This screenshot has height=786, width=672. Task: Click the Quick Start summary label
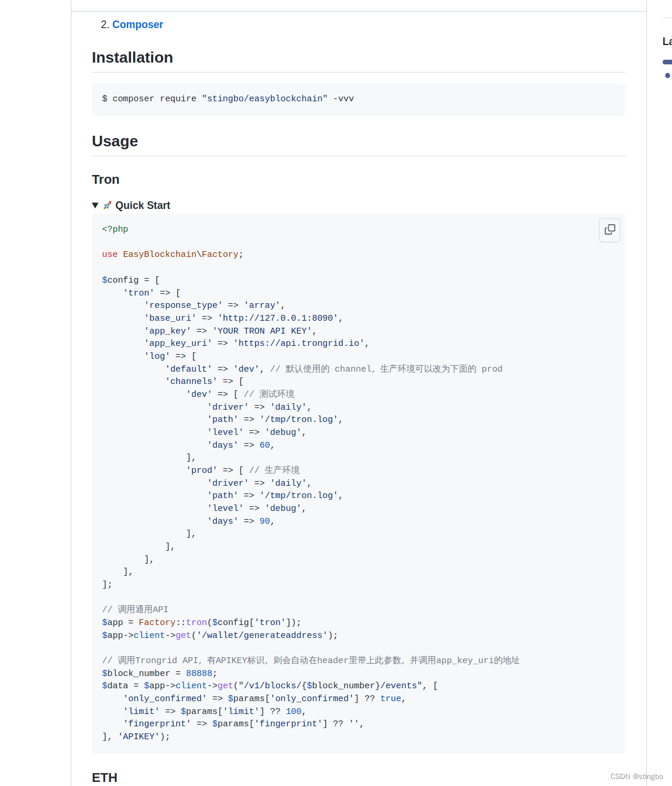143,205
